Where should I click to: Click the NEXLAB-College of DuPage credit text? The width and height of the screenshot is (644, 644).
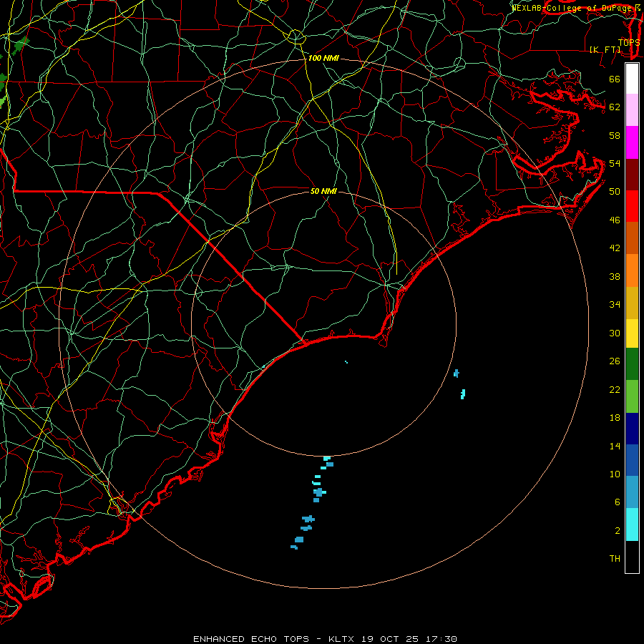pos(575,7)
